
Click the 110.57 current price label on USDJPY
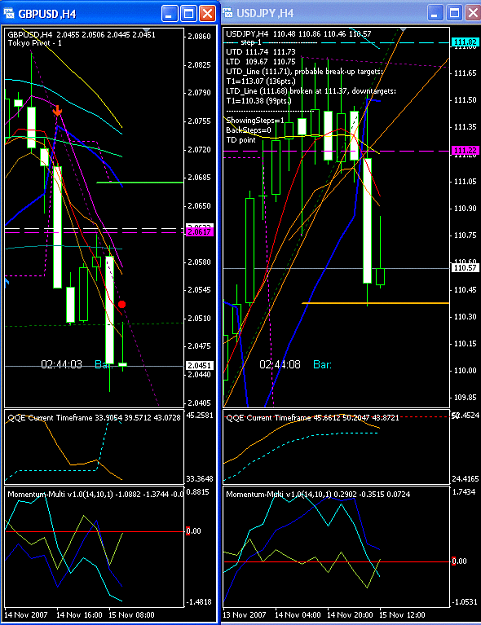465,268
